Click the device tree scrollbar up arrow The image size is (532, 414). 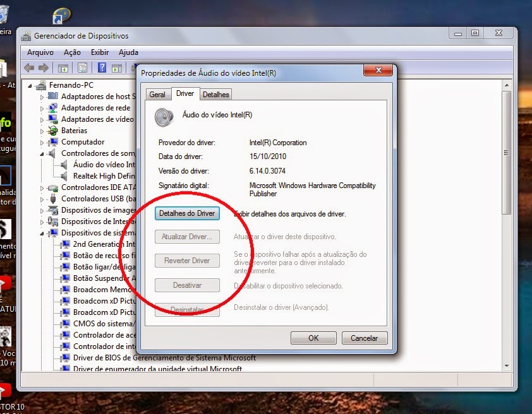507,85
